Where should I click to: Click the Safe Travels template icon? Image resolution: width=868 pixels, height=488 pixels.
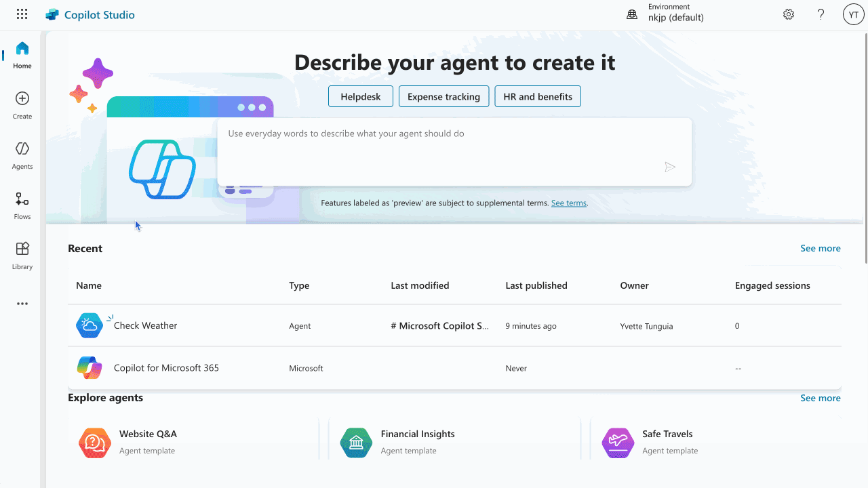[618, 443]
